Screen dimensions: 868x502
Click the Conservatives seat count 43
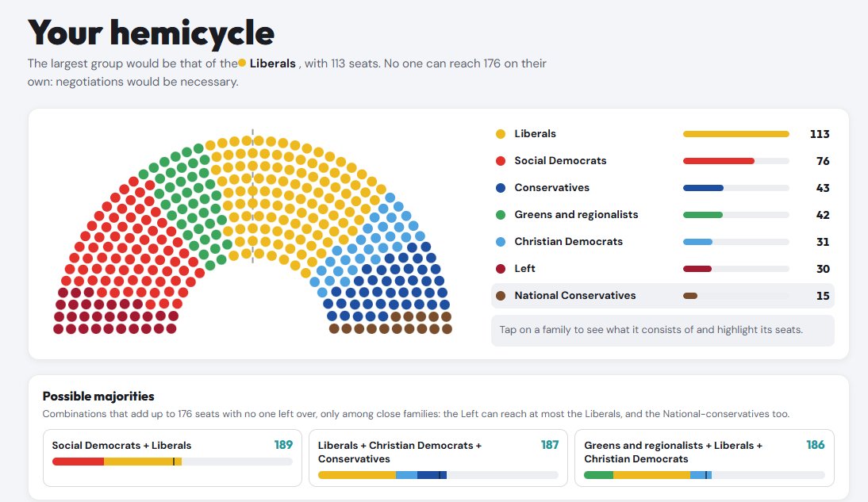pyautogui.click(x=823, y=188)
